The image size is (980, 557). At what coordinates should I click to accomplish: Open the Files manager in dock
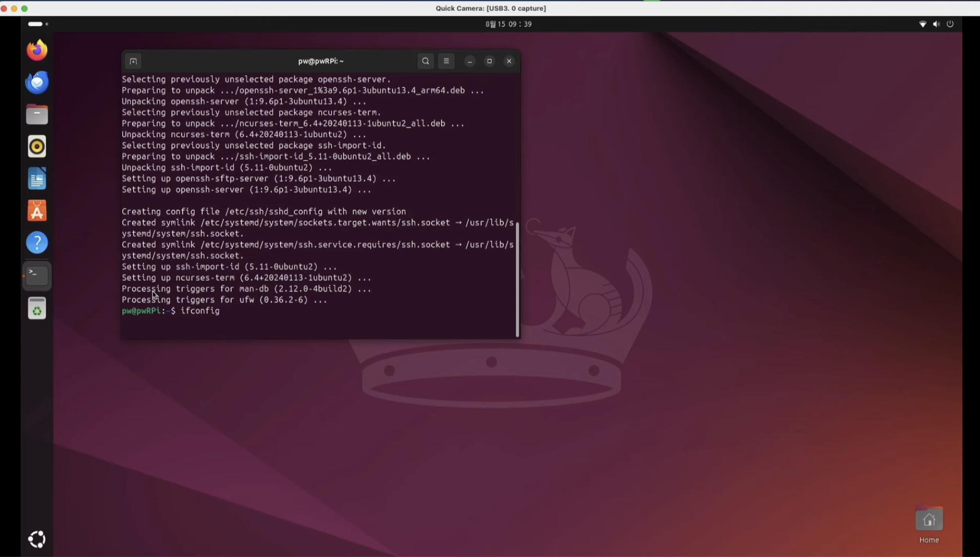click(37, 115)
